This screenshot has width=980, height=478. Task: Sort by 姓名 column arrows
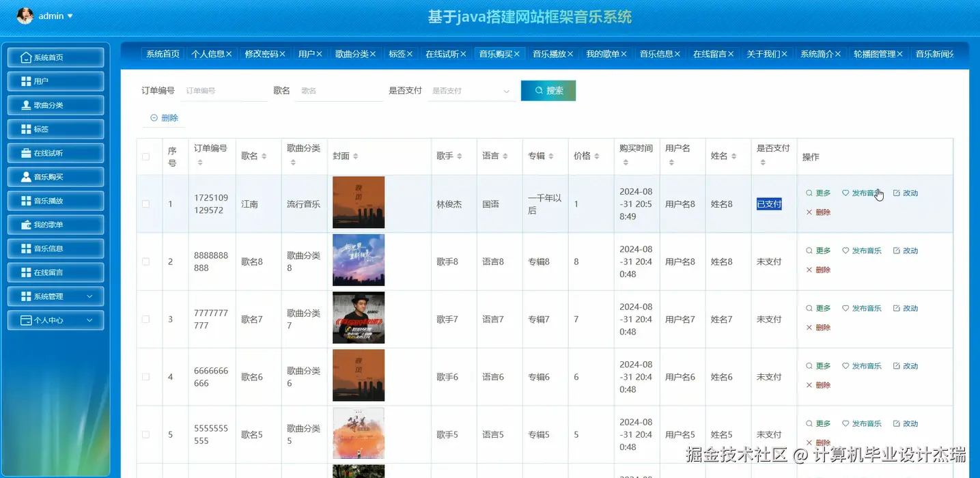coord(734,156)
